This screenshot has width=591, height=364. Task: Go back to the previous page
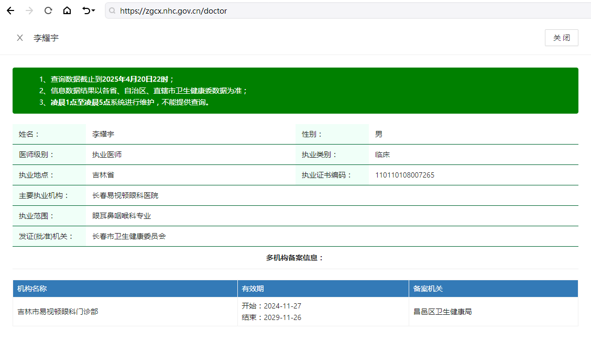(10, 10)
